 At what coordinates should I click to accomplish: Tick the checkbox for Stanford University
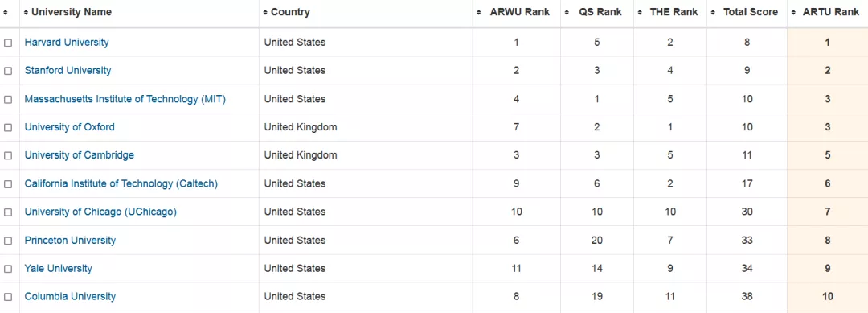(x=8, y=71)
